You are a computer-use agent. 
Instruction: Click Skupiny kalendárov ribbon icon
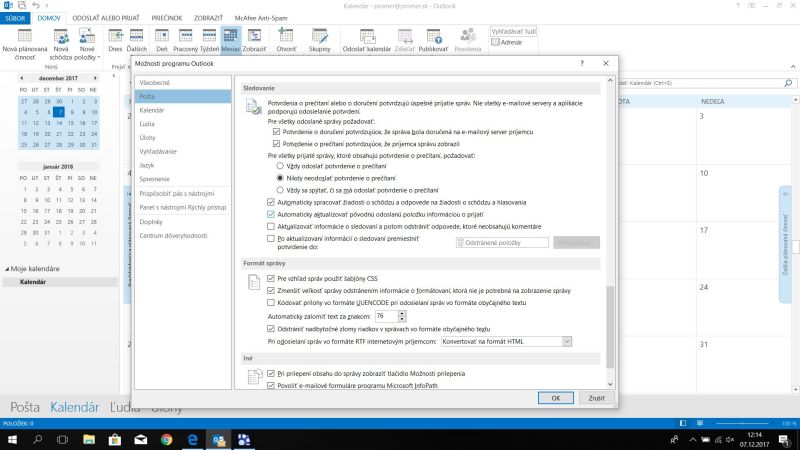pos(319,41)
